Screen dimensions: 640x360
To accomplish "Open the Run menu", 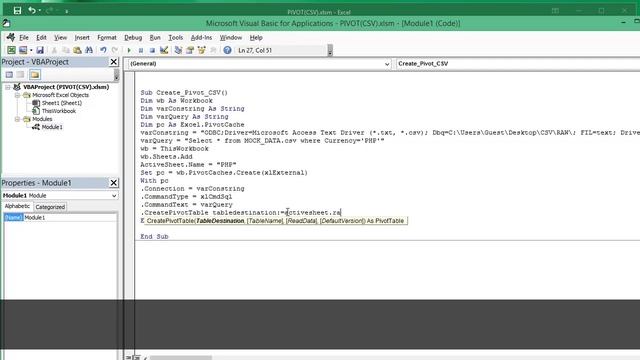I will [x=155, y=38].
